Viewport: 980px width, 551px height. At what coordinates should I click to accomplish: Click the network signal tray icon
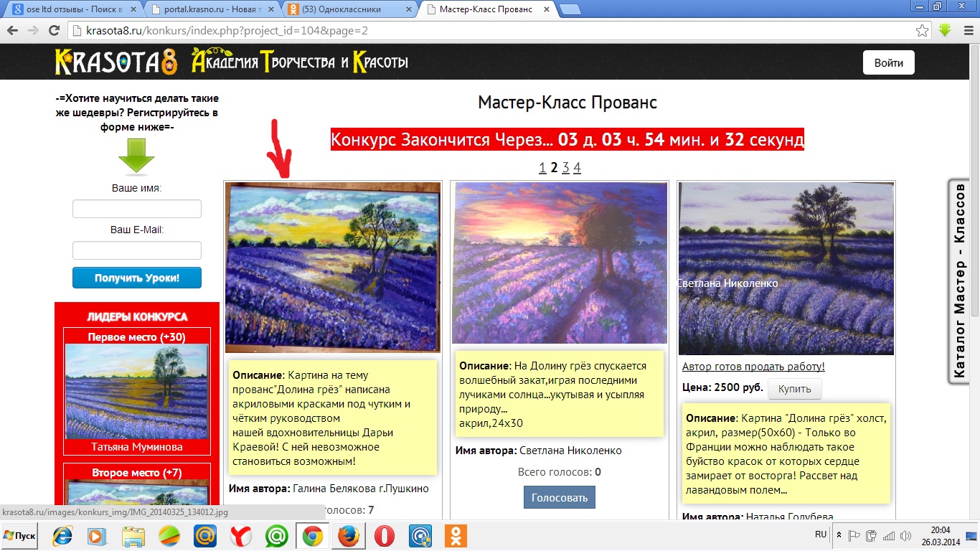click(x=889, y=536)
